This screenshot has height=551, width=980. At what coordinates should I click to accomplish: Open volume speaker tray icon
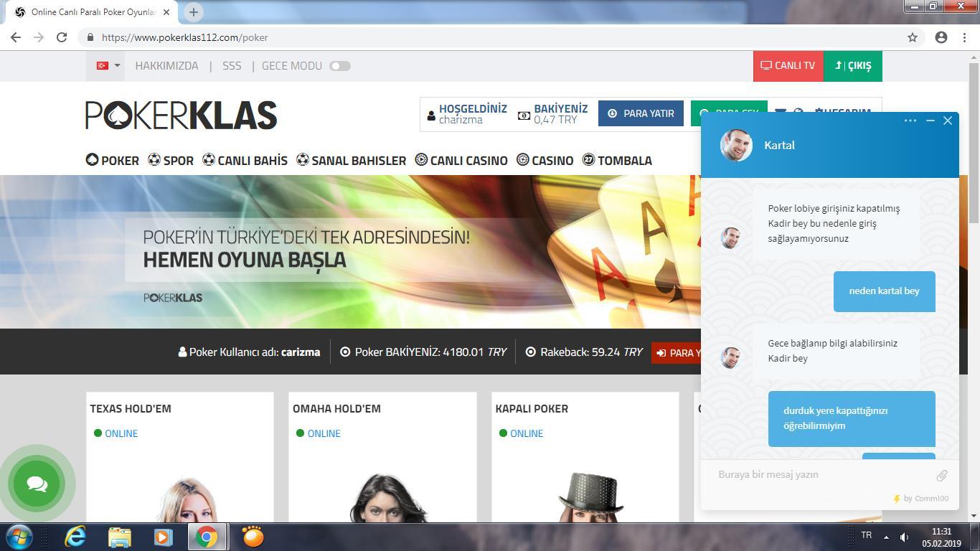point(905,537)
